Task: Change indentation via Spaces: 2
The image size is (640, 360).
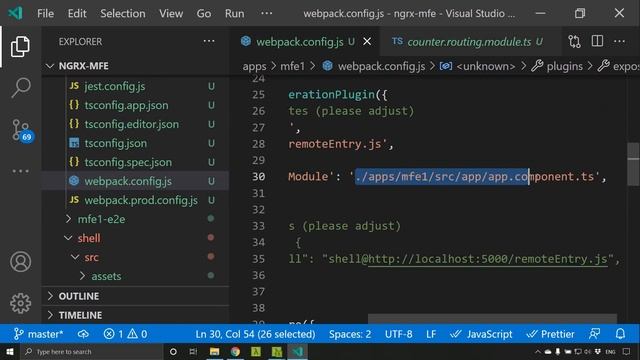Action: coord(350,334)
